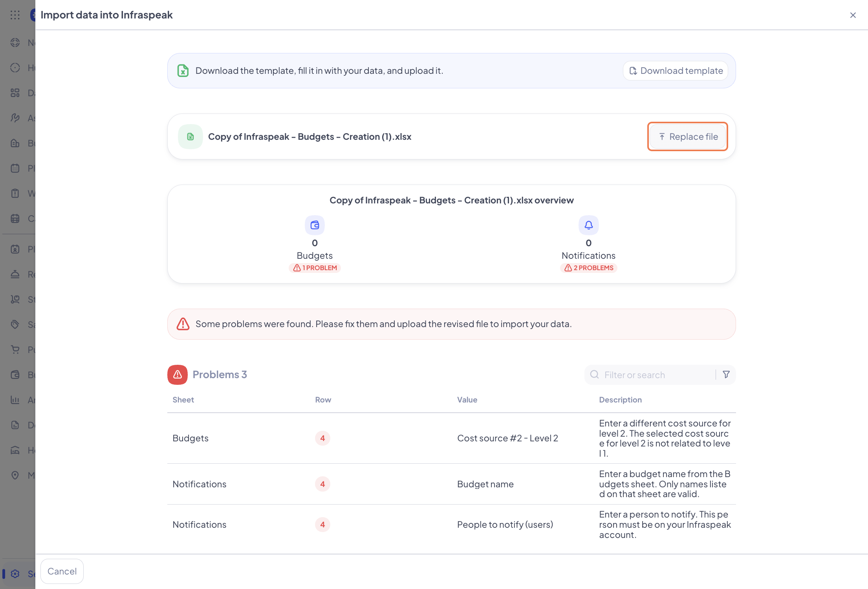This screenshot has width=868, height=589.
Task: Open the apps grid icon in sidebar
Action: [x=15, y=15]
